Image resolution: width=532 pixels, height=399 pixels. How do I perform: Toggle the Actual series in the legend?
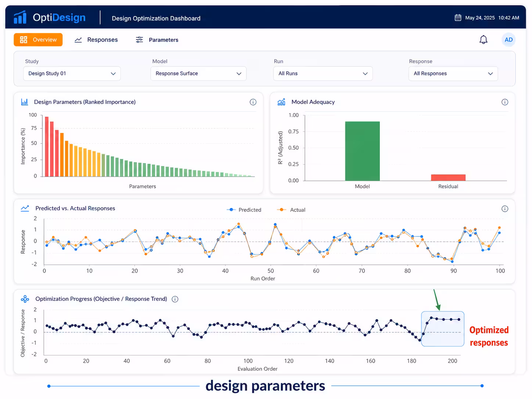pyautogui.click(x=291, y=210)
